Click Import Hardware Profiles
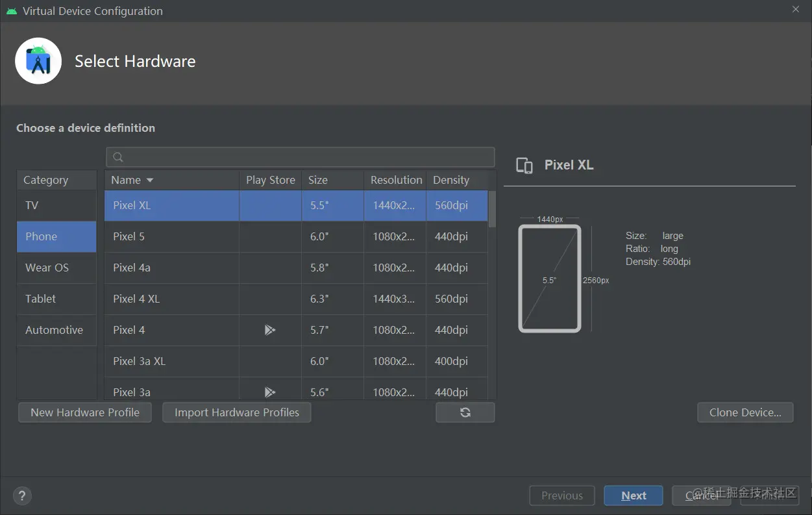The image size is (812, 515). (x=236, y=412)
